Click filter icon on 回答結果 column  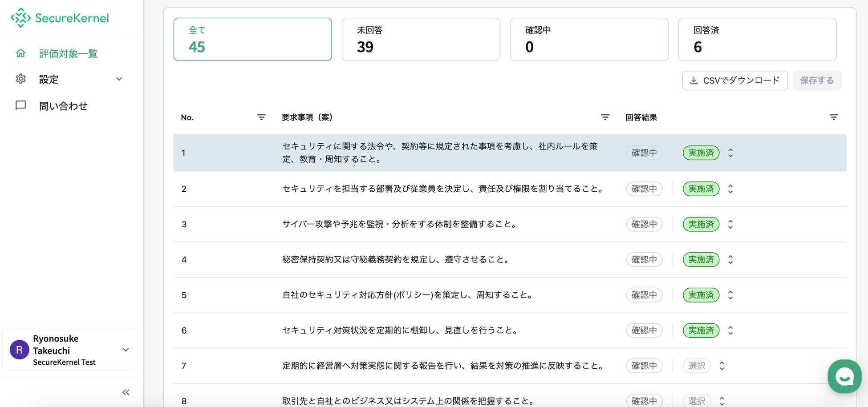tap(833, 117)
